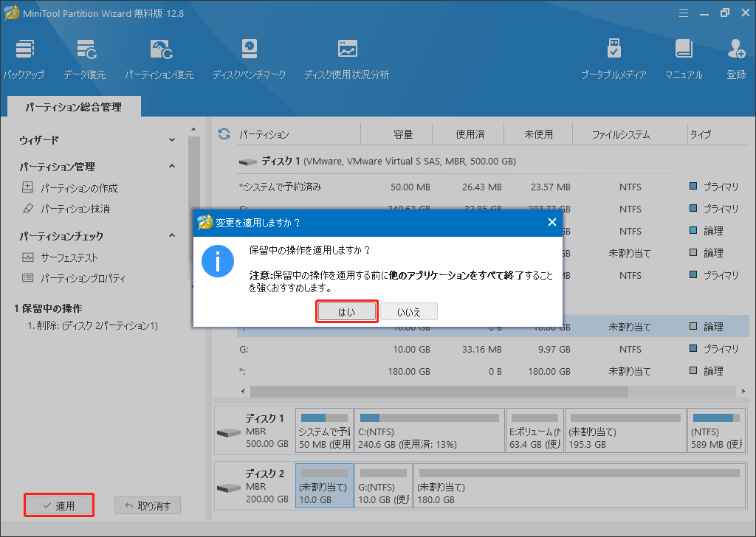
Task: Select System Reserved 50 MB block in map
Action: (324, 431)
